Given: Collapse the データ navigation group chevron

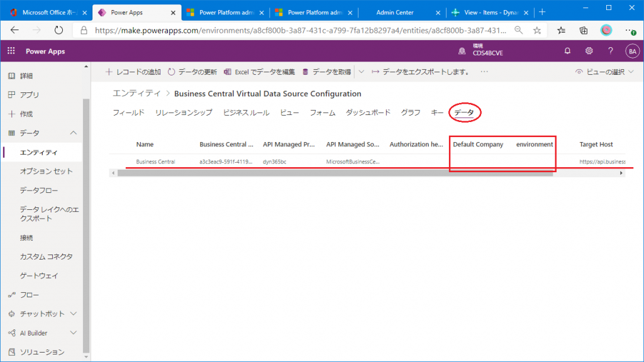Looking at the screenshot, I should pyautogui.click(x=73, y=133).
